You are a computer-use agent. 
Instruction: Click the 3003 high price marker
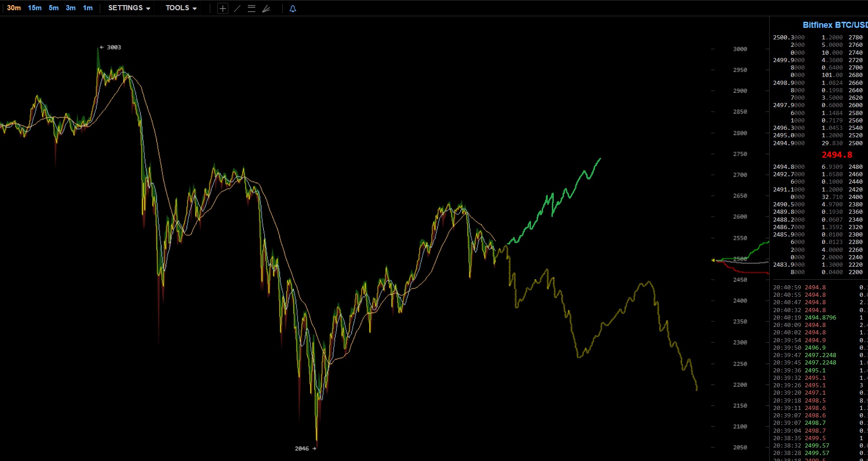110,47
